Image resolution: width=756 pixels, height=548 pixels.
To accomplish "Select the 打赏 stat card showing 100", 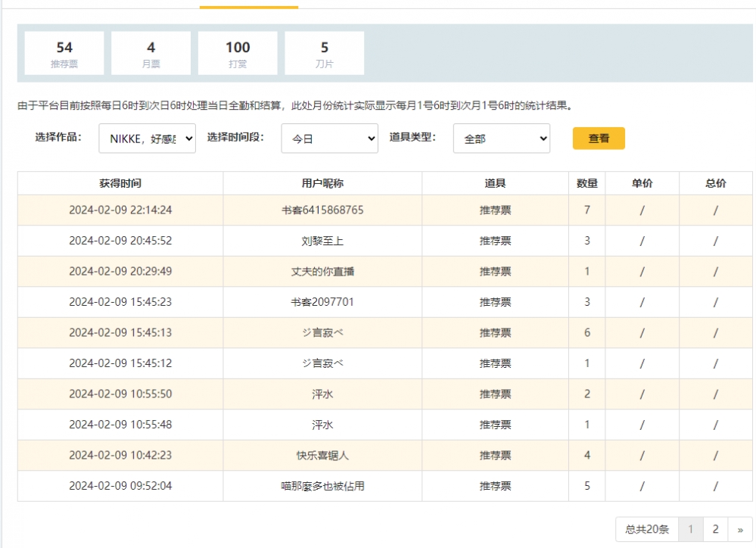I will point(238,54).
